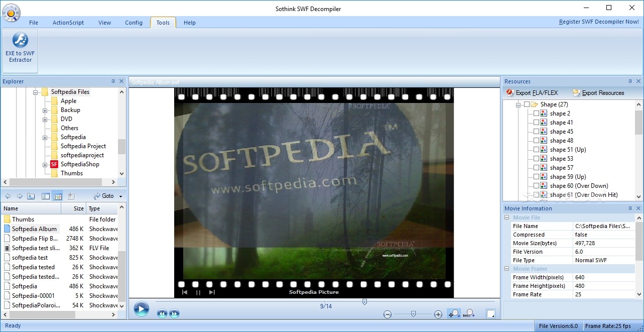Screen dimensions: 644x332
Task: Check the shape 45 checkbox
Action: tap(536, 132)
